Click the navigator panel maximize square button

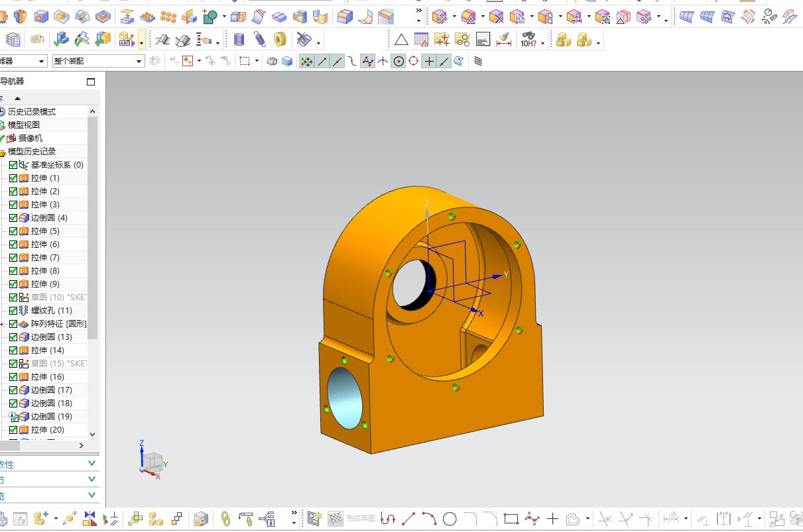point(91,81)
